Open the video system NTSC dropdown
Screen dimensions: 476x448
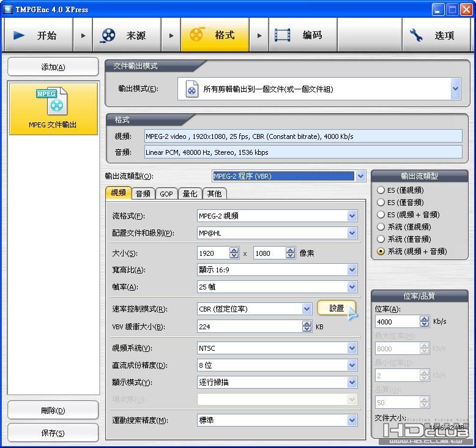click(x=352, y=348)
